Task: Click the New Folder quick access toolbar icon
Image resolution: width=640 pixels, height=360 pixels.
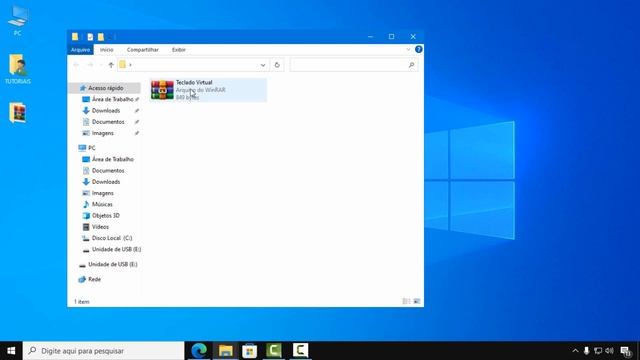Action: tap(101, 37)
